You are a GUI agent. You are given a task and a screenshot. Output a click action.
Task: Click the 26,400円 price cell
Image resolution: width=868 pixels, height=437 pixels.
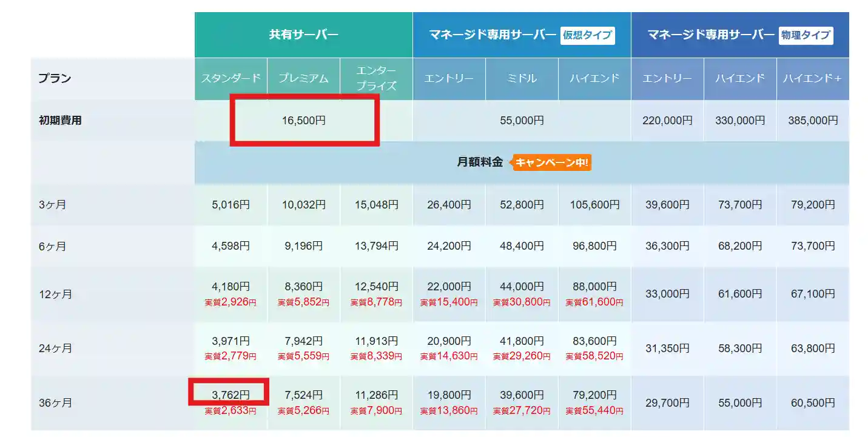(449, 205)
